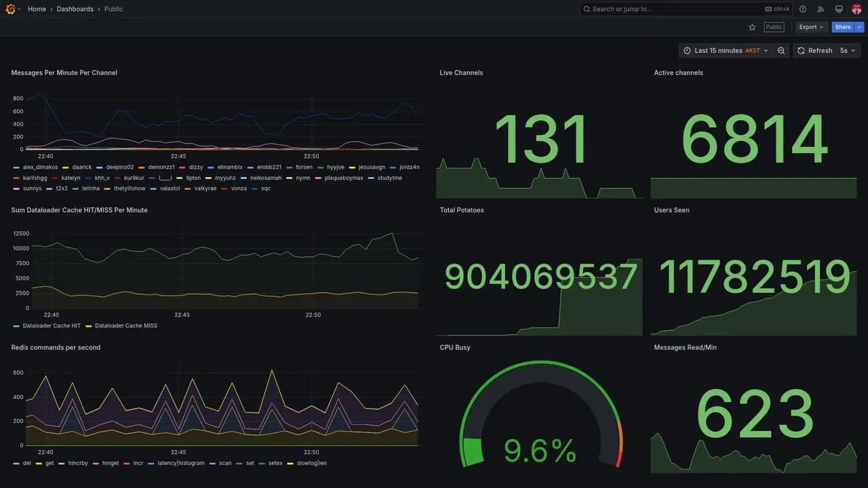The width and height of the screenshot is (868, 488).
Task: Click the Public badge label
Action: (774, 27)
